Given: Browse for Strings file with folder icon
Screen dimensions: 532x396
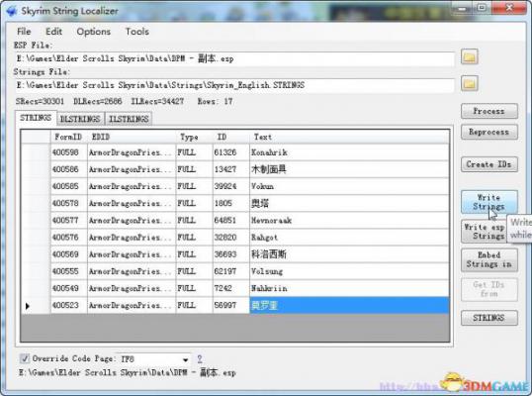Looking at the screenshot, I should [470, 83].
